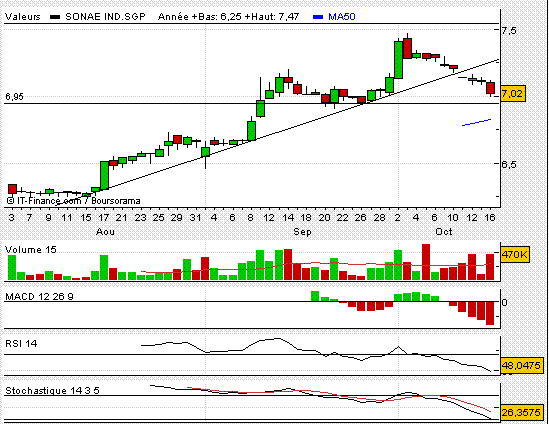Click the Volume 15 panel title
This screenshot has height=424, width=549.
point(31,250)
